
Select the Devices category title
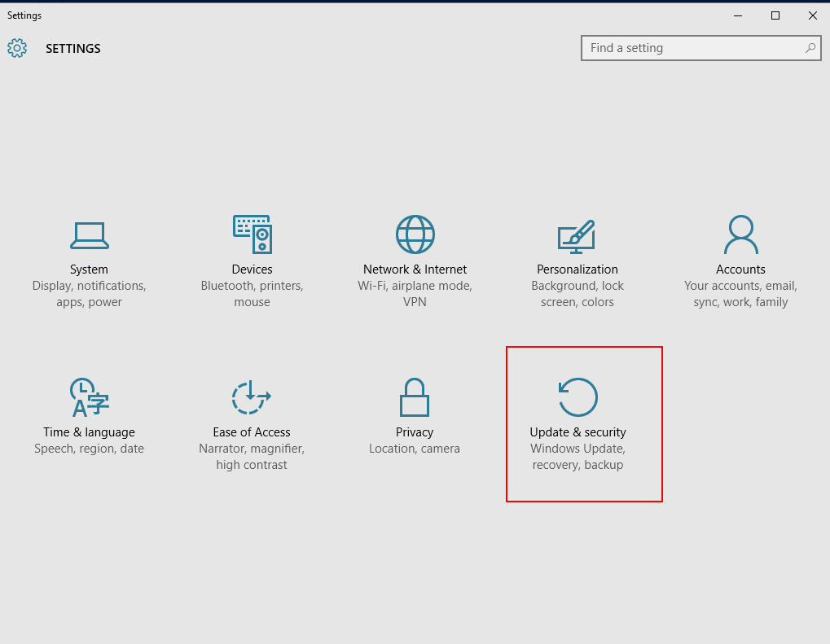click(x=252, y=269)
